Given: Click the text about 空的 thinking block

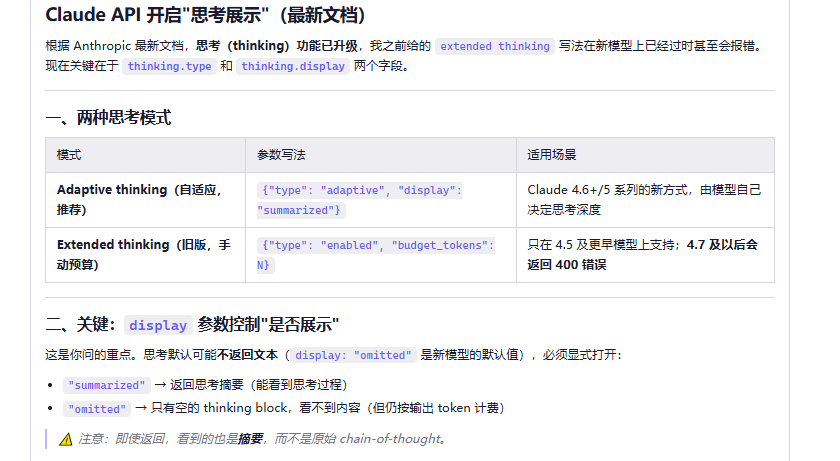Looking at the screenshot, I should pos(327,409).
